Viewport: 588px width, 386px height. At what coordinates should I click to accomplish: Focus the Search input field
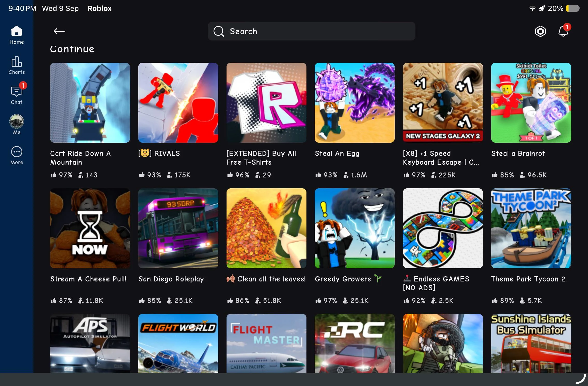pyautogui.click(x=311, y=31)
